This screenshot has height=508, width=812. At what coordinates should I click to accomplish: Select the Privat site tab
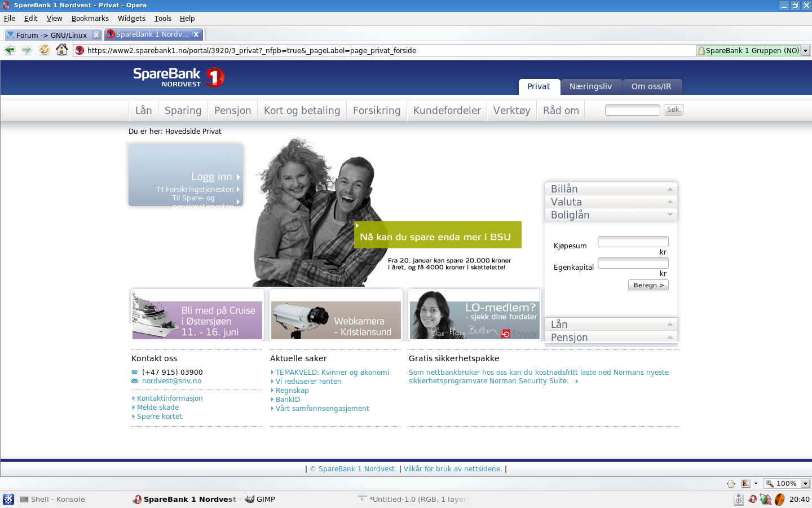539,86
